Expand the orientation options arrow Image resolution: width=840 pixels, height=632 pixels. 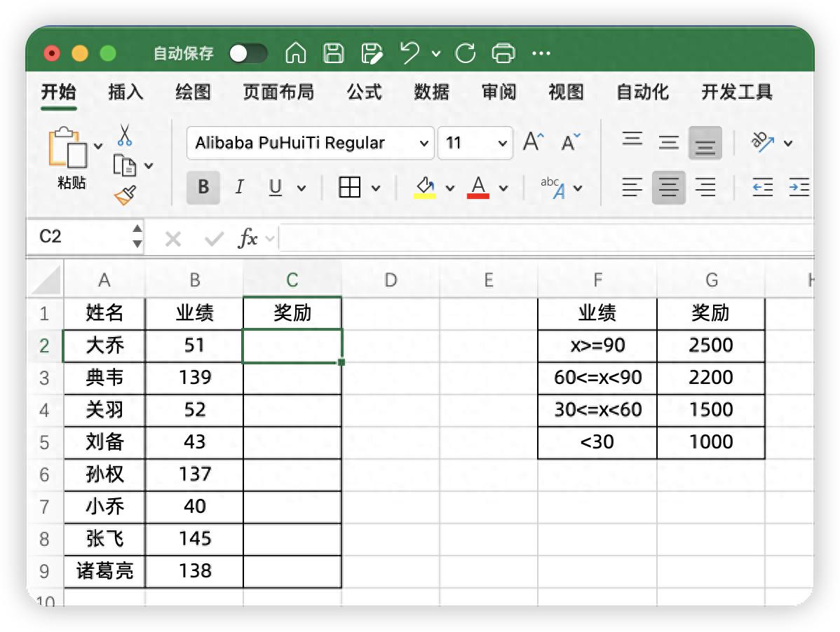pos(788,143)
